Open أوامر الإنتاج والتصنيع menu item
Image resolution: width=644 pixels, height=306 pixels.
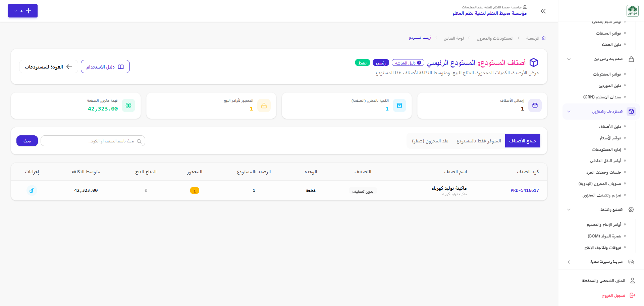click(x=604, y=225)
